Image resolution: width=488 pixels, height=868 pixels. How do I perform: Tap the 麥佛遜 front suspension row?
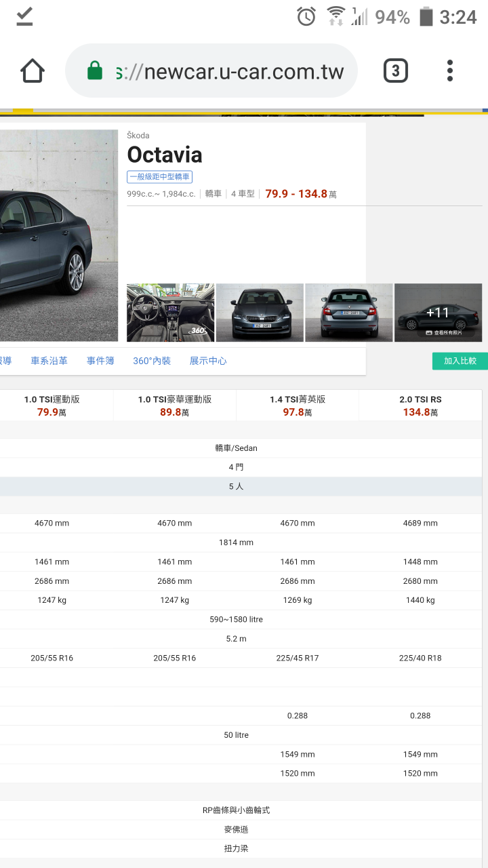tap(237, 829)
